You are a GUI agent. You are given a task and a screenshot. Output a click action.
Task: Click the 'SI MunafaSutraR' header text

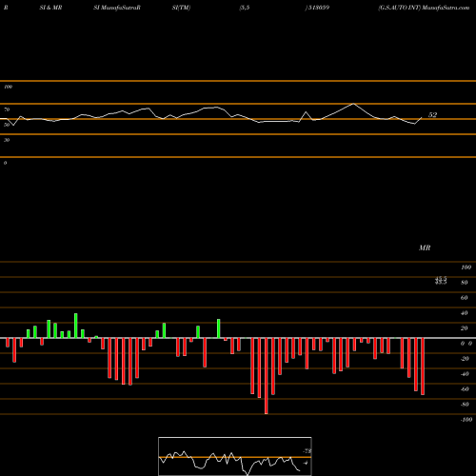click(117, 8)
